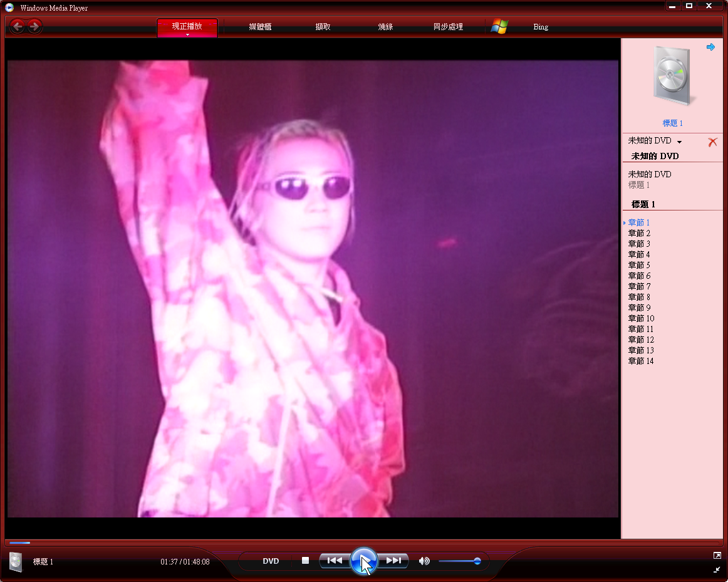Skip to previous chapter
This screenshot has width=728, height=582.
coord(335,561)
